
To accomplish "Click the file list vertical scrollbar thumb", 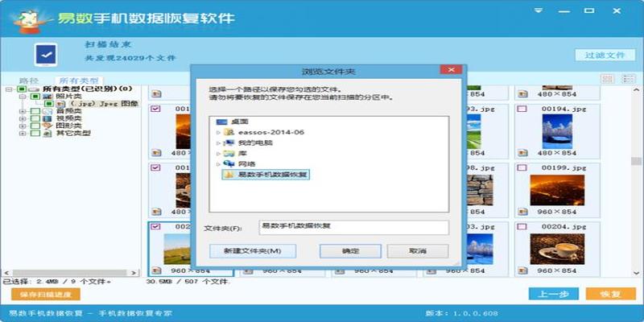I will point(636,161).
